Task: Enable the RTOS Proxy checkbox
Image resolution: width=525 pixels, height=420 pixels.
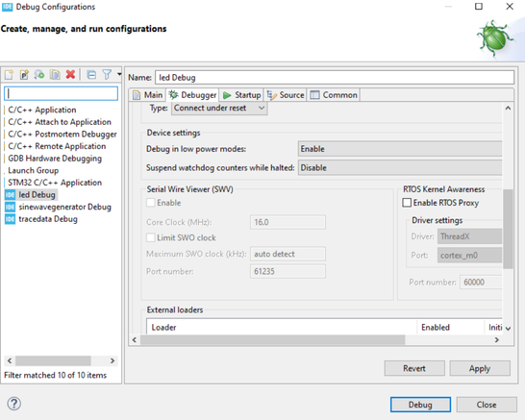Action: point(407,203)
